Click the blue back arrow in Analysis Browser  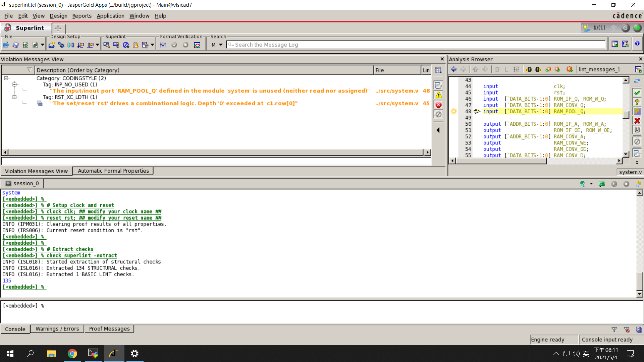coord(453,69)
